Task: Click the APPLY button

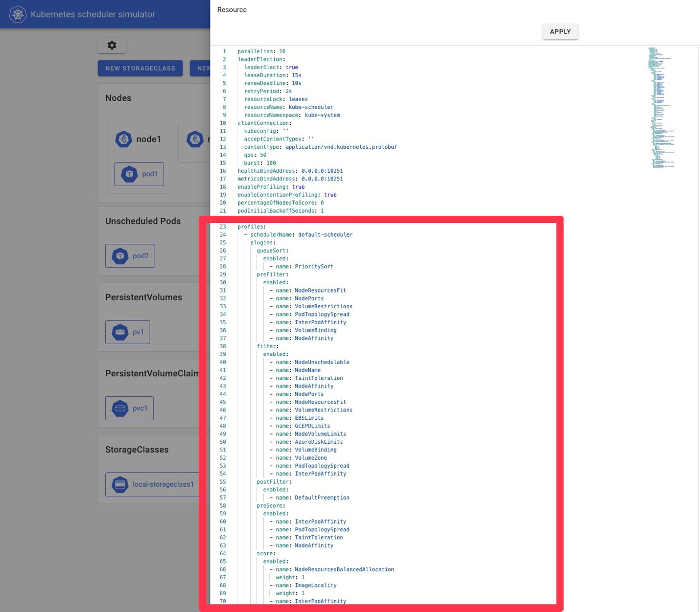Action: 560,31
